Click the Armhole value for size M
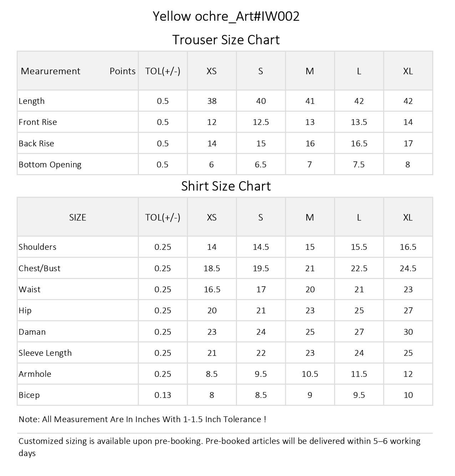 (310, 374)
